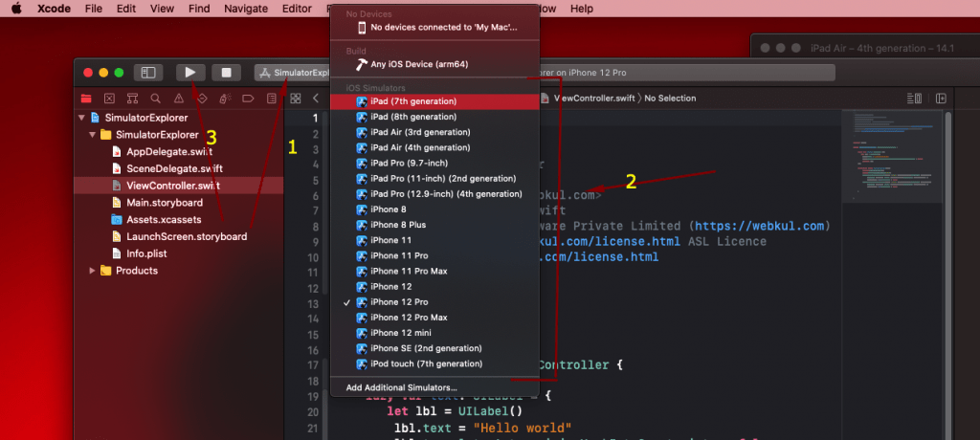Choose iPad Pro (9.7-inch) simulator
This screenshot has width=980, height=440.
pos(434,164)
